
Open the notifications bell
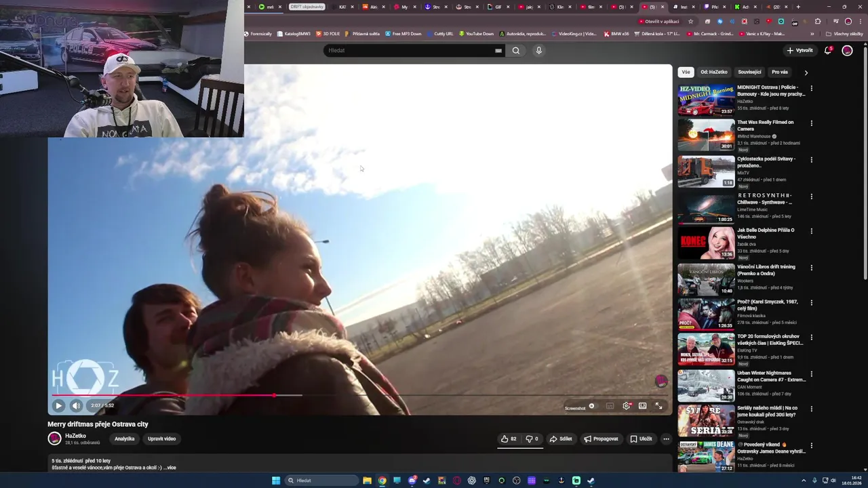[827, 50]
